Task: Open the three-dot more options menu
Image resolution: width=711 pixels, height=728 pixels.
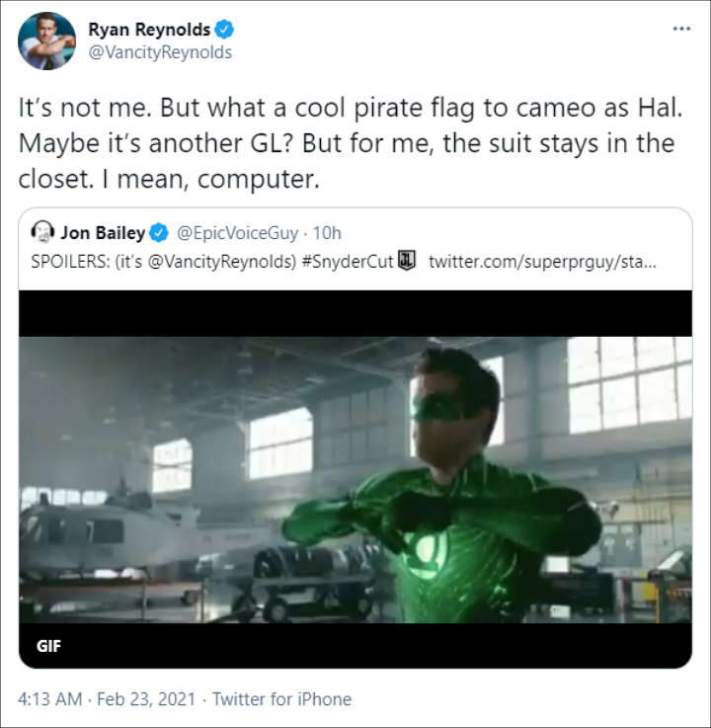Action: coord(681,29)
